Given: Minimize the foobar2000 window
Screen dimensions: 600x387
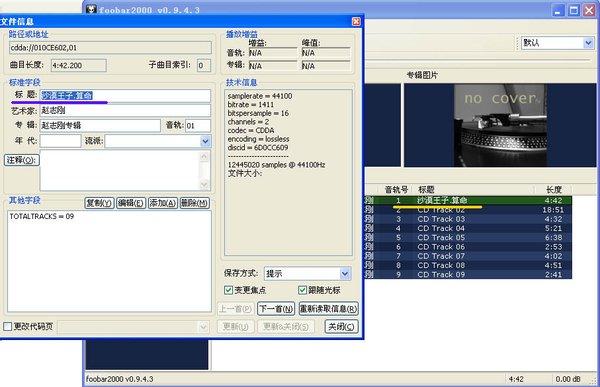Looking at the screenshot, I should (559, 10).
